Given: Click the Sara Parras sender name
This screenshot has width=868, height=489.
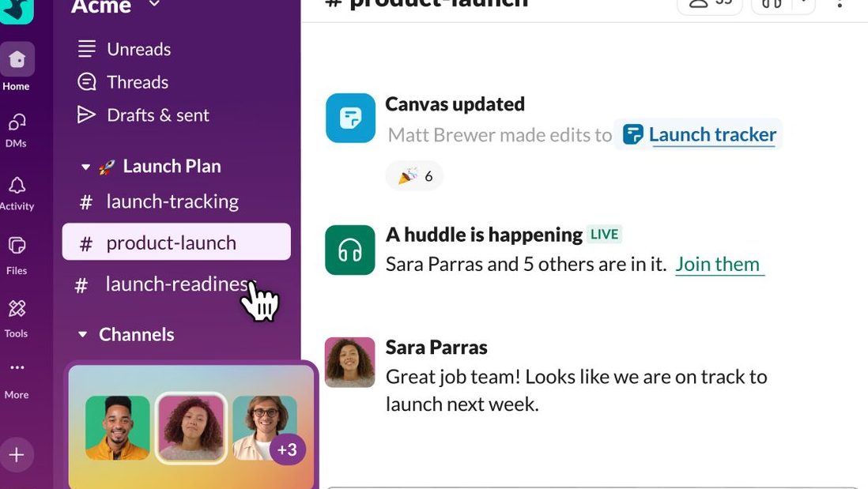Looking at the screenshot, I should tap(436, 348).
